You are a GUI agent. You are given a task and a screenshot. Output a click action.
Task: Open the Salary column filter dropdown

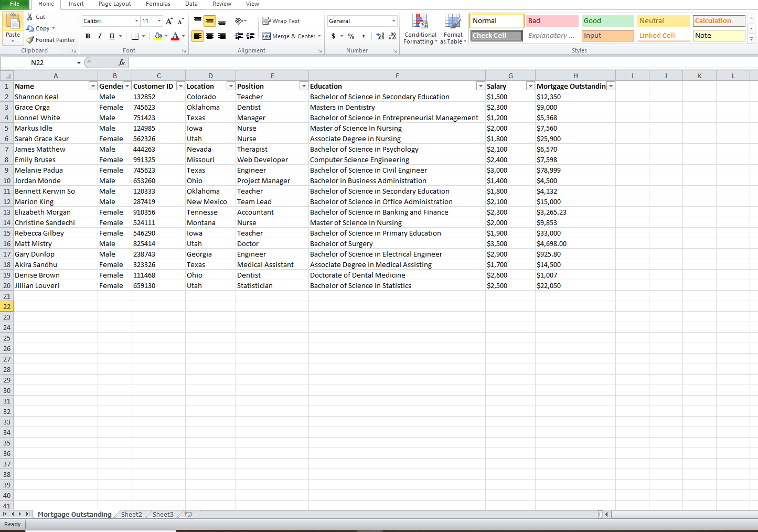coord(530,86)
